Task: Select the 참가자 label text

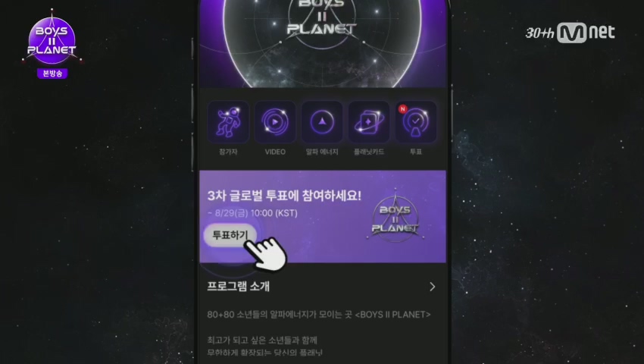Action: coord(228,152)
